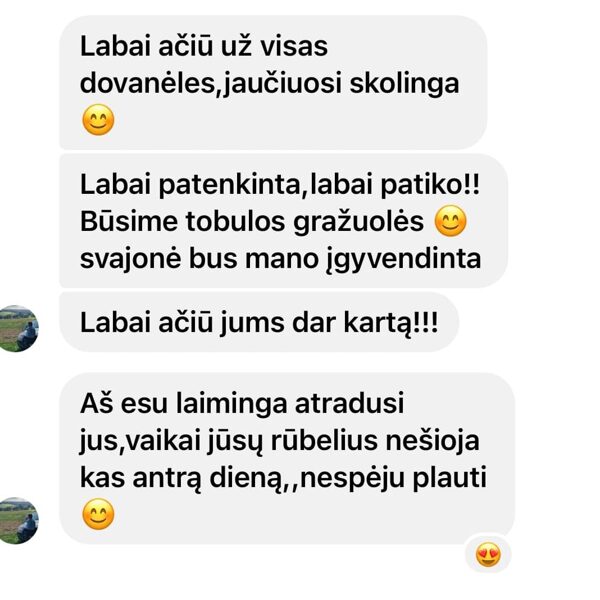Click smiling emoji in the last message

[x=98, y=514]
